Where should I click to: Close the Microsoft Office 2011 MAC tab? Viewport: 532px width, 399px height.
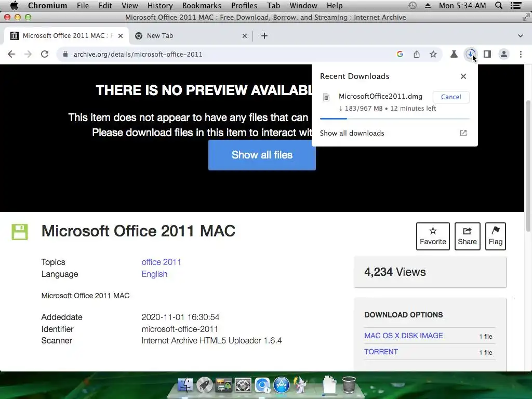121,36
